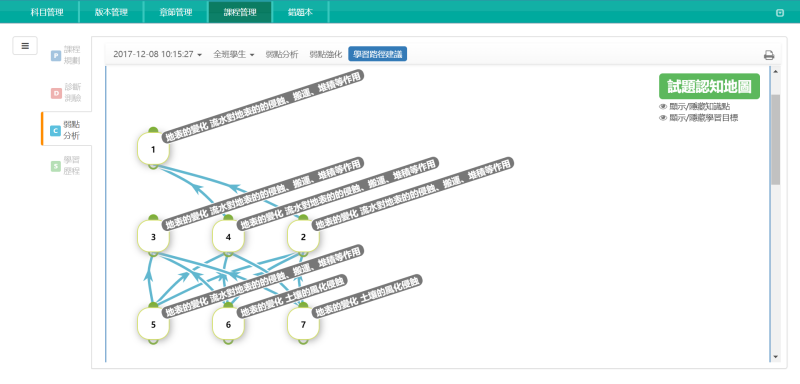Screen dimensions: 800x384
Task: Click the 試題認知地圖 green button
Action: pos(709,86)
